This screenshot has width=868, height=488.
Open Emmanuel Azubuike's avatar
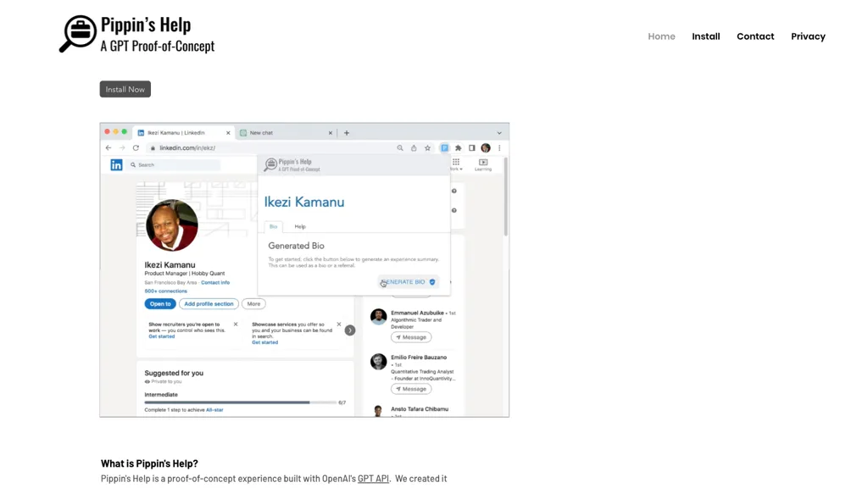[x=379, y=317]
